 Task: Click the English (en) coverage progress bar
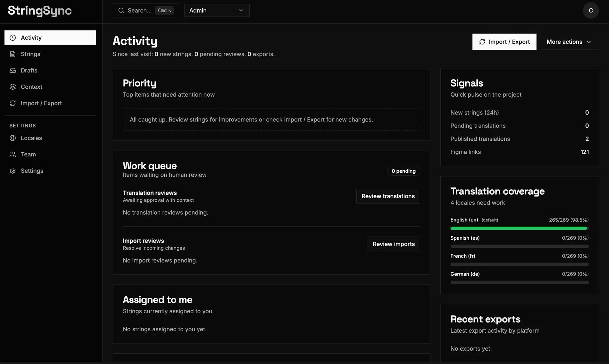tap(519, 228)
